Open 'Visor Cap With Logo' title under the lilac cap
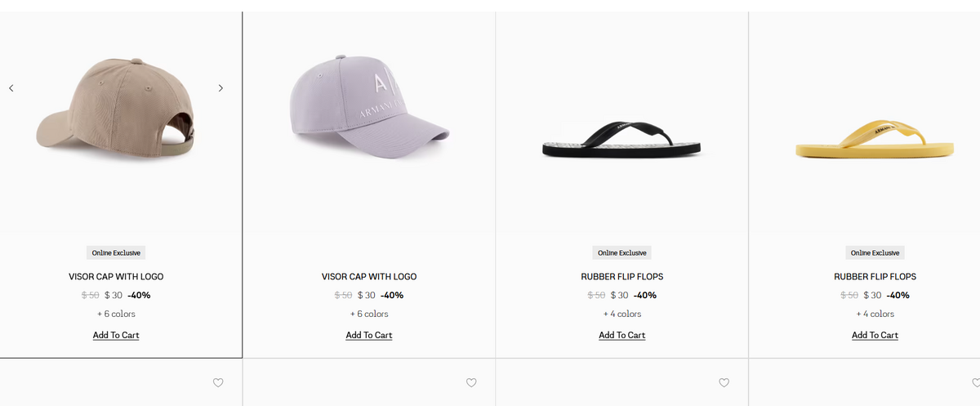 [369, 277]
